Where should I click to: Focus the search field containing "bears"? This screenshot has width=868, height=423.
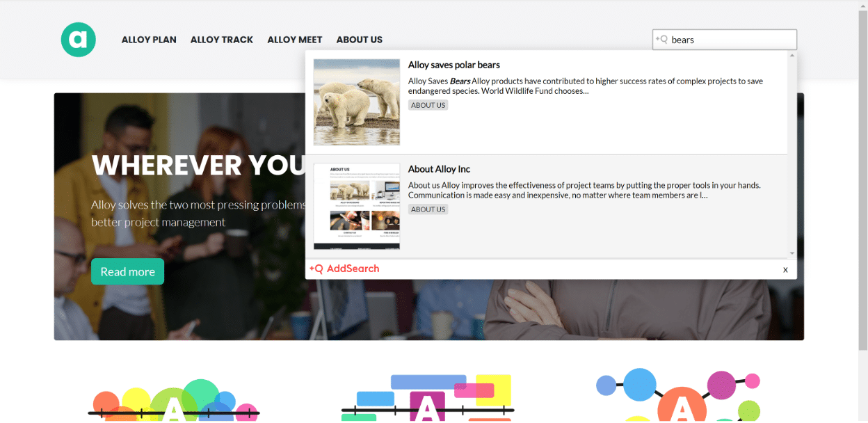click(x=730, y=40)
